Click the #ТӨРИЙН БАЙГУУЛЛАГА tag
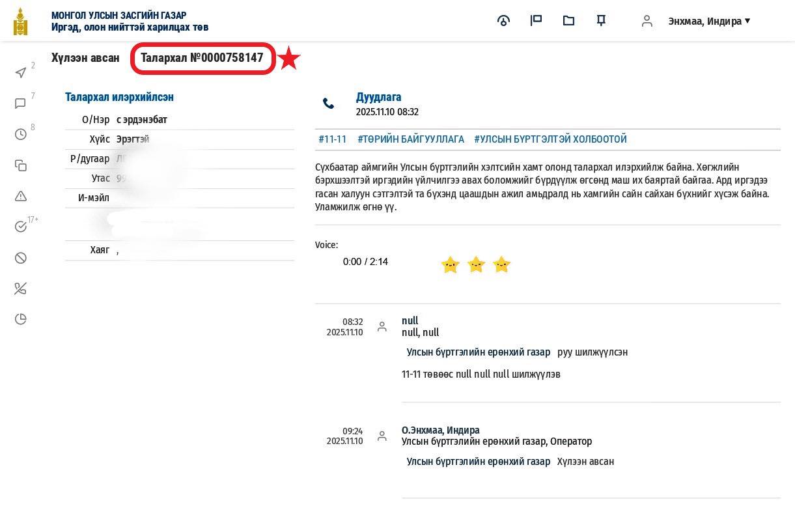Viewport: 795px width, 532px height. pyautogui.click(x=410, y=139)
